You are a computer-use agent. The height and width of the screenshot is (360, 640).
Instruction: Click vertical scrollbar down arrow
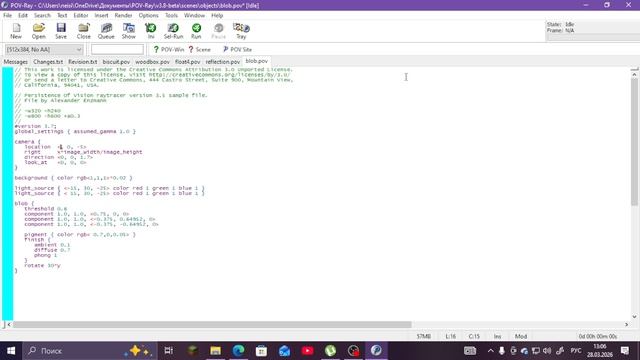[x=634, y=316]
